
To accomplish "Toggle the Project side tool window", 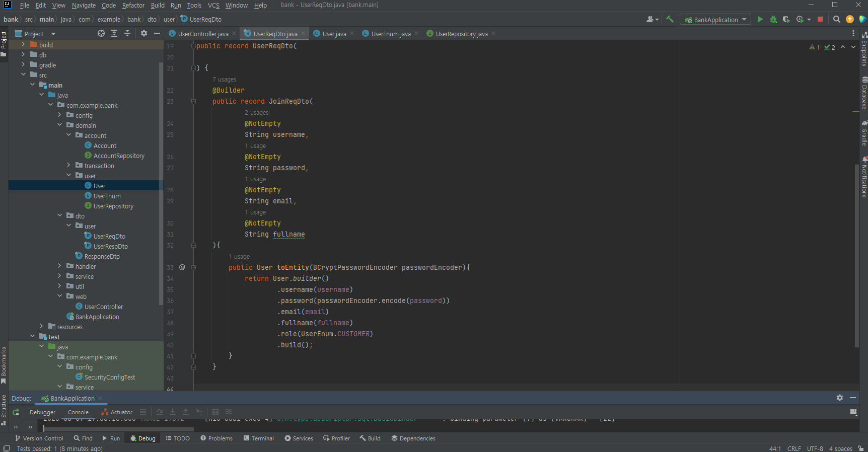I will tap(4, 43).
